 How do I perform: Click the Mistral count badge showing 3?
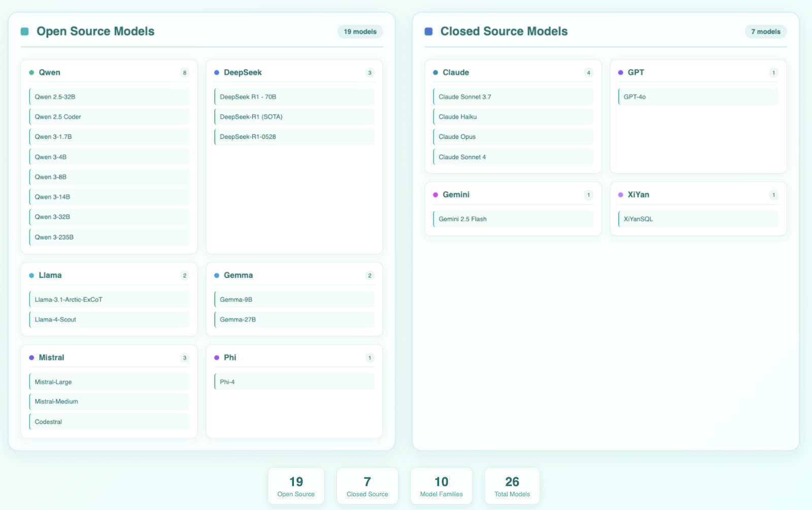coord(185,358)
